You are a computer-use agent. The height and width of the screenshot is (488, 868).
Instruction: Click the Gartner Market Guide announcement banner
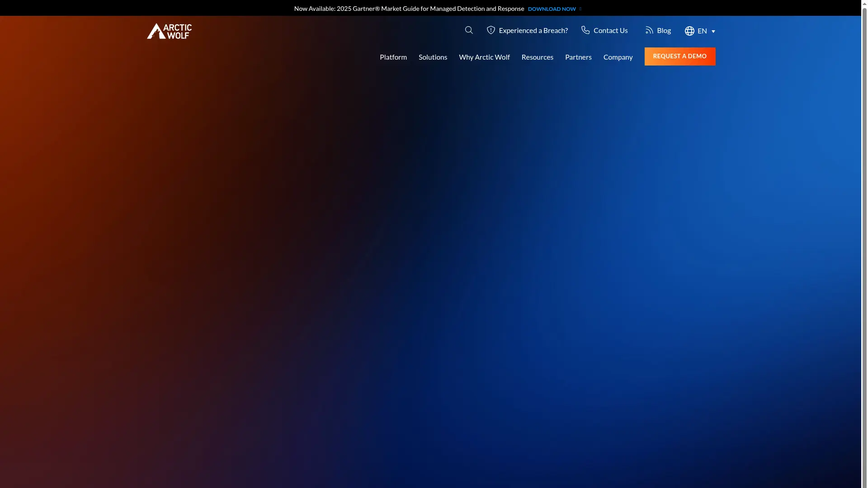pos(409,8)
